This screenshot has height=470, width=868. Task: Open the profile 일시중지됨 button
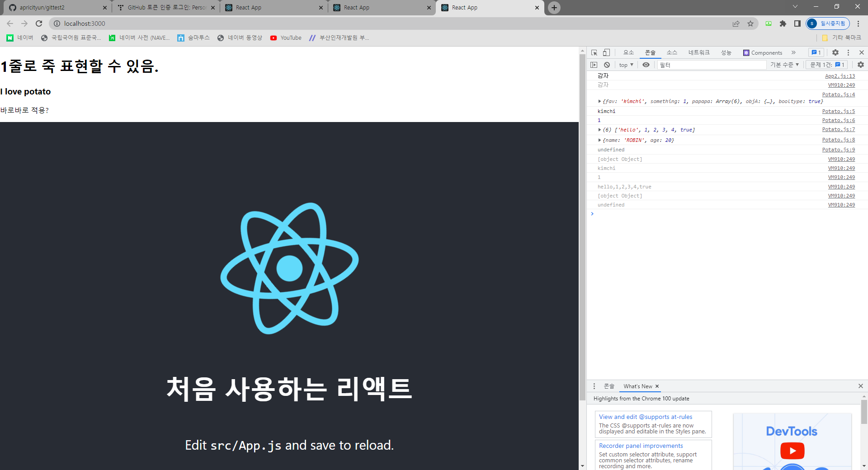[x=828, y=23]
